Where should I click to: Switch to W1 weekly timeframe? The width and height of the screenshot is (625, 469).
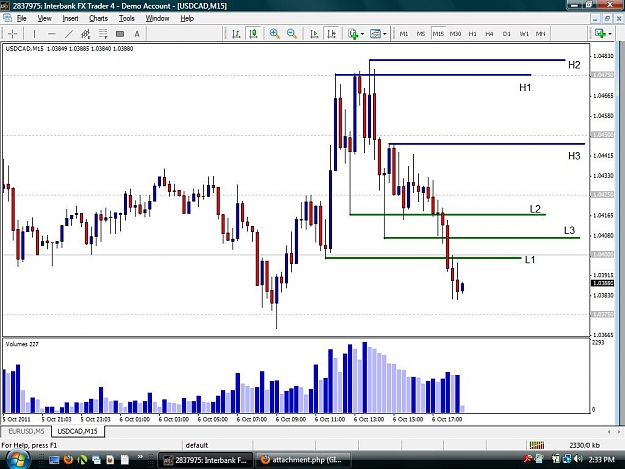pos(524,34)
